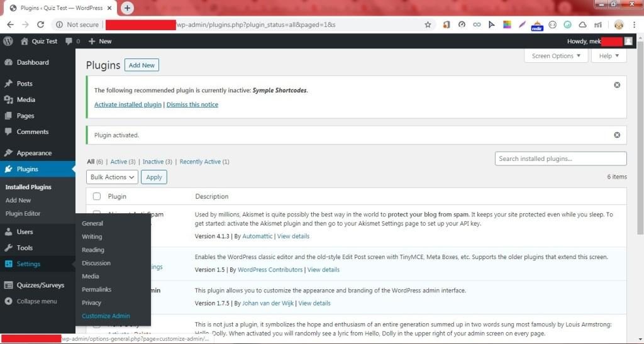
Task: Reload the page using browser refresh icon
Action: click(41, 25)
